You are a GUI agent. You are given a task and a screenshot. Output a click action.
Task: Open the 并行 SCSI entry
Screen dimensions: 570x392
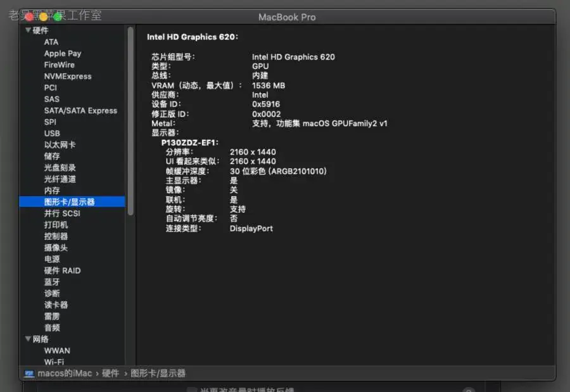62,213
